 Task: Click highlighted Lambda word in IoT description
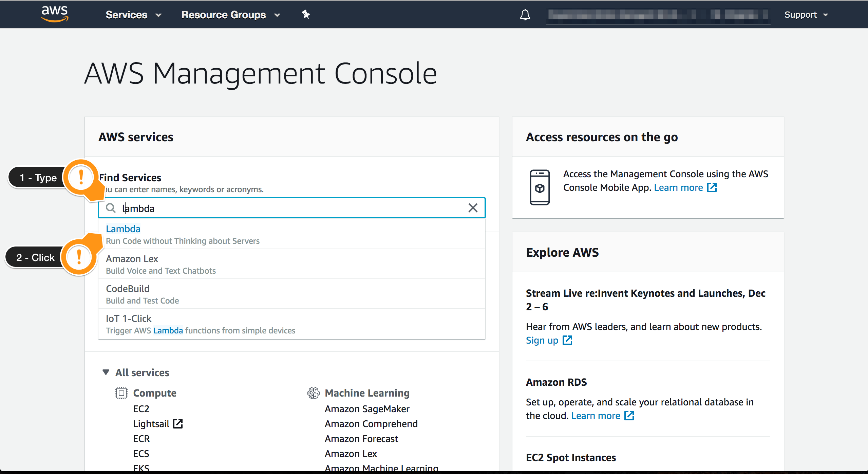tap(168, 330)
